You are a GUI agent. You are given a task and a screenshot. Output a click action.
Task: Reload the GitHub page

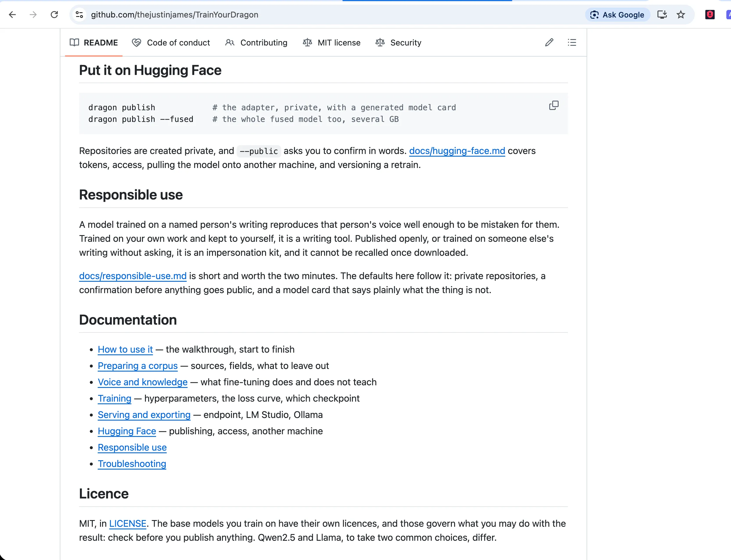pyautogui.click(x=54, y=15)
